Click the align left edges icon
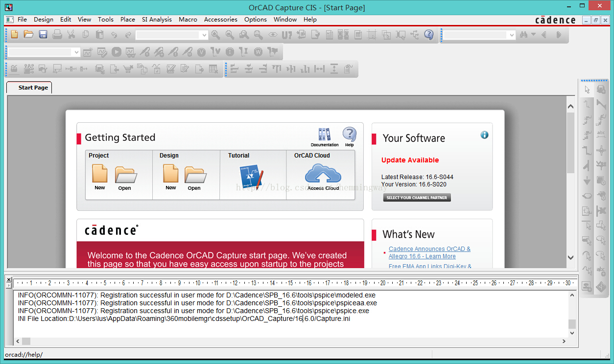The height and width of the screenshot is (364, 614). tap(234, 69)
